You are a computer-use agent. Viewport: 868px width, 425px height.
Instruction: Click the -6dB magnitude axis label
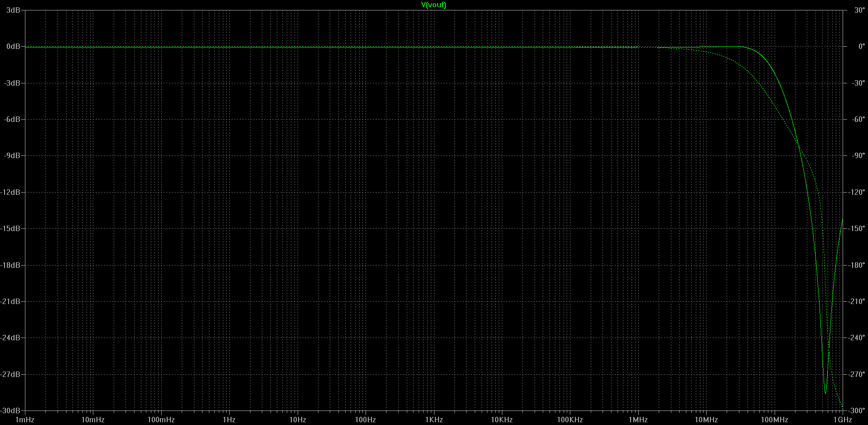pyautogui.click(x=12, y=119)
